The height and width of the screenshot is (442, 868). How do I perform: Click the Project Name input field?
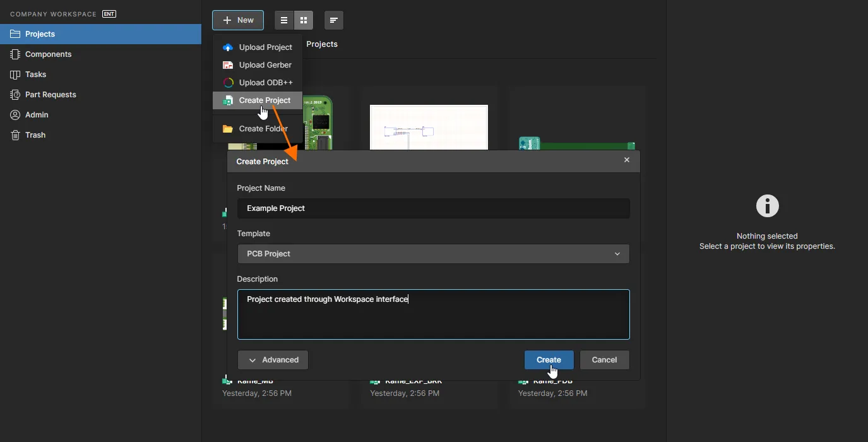click(434, 208)
